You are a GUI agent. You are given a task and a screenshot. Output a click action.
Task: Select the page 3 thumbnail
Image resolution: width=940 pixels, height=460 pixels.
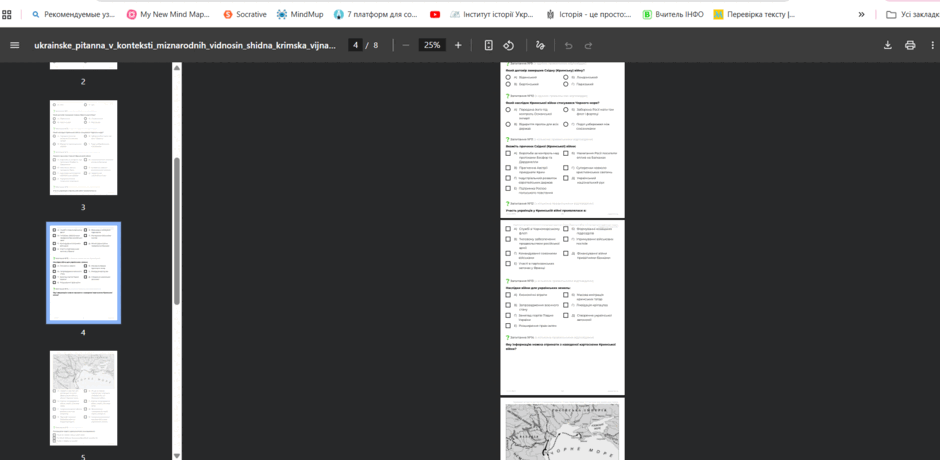(x=83, y=148)
